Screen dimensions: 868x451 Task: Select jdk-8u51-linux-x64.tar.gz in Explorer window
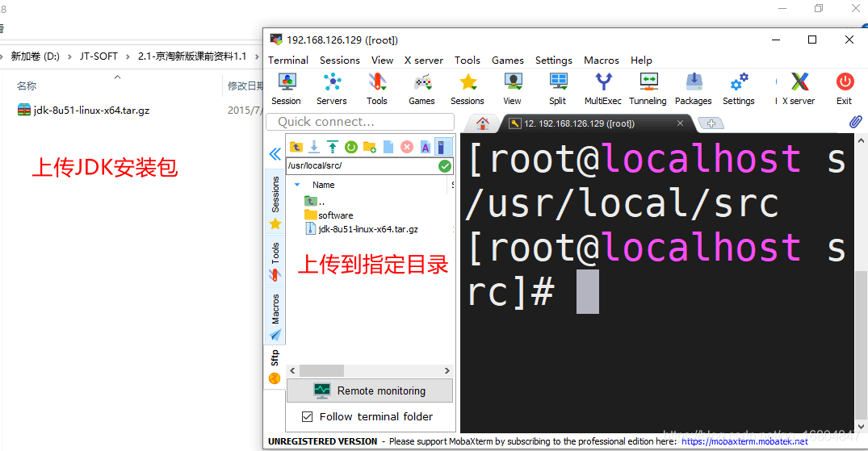pos(84,110)
